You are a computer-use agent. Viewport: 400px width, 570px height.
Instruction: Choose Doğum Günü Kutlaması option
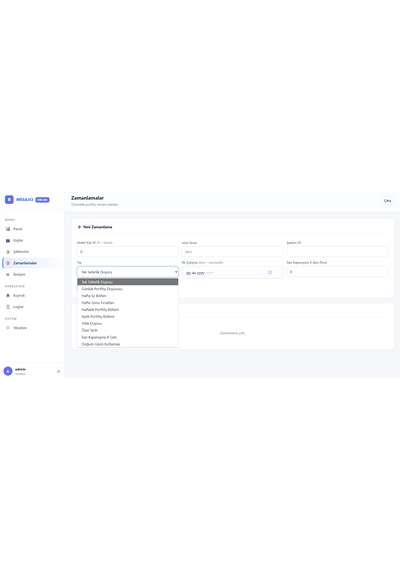pyautogui.click(x=128, y=344)
